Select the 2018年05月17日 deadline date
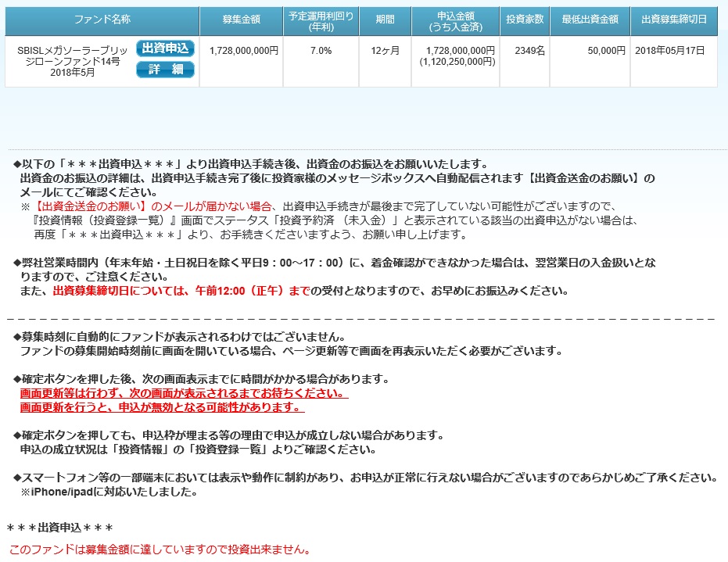This screenshot has width=728, height=562. click(669, 51)
